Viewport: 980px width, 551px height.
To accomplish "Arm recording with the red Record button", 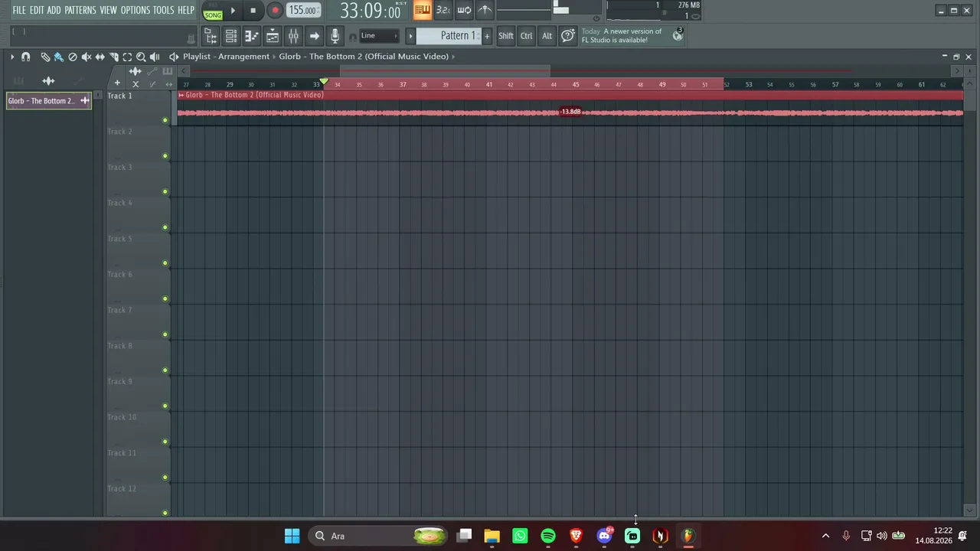I will (275, 11).
